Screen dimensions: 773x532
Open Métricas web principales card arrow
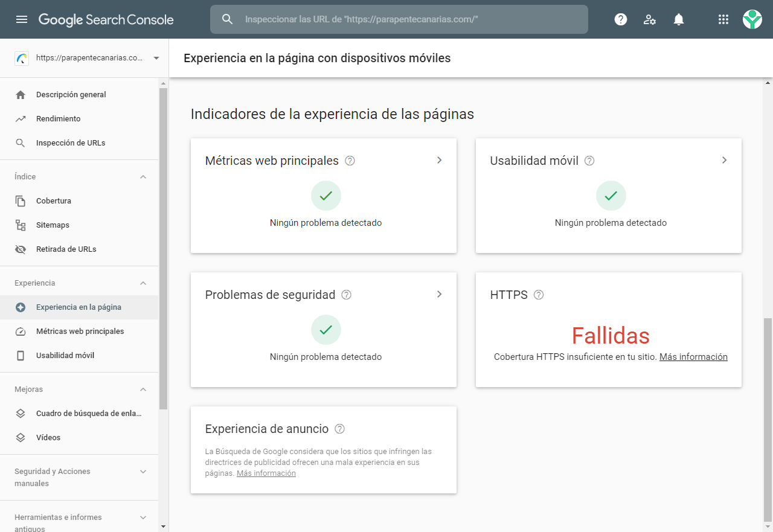coord(440,160)
